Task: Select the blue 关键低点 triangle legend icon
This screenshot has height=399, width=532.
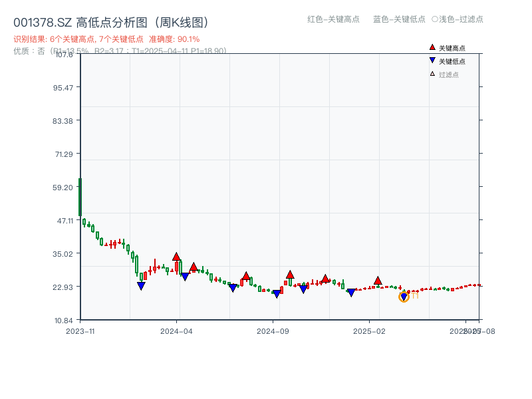Action: [x=432, y=61]
